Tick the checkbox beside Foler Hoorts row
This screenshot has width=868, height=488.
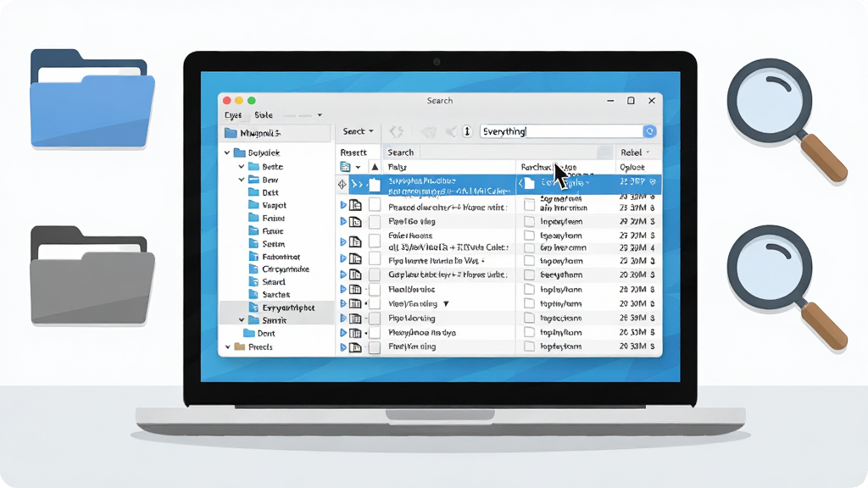point(375,240)
